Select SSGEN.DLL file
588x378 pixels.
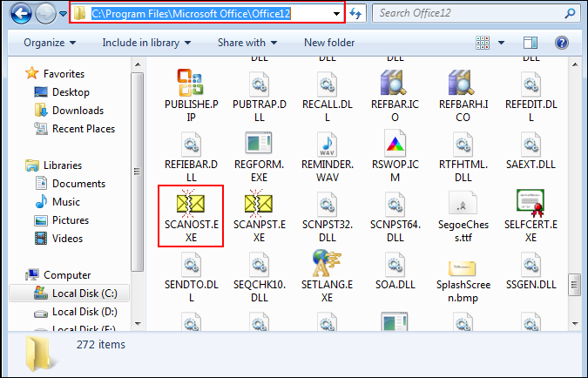tap(531, 271)
